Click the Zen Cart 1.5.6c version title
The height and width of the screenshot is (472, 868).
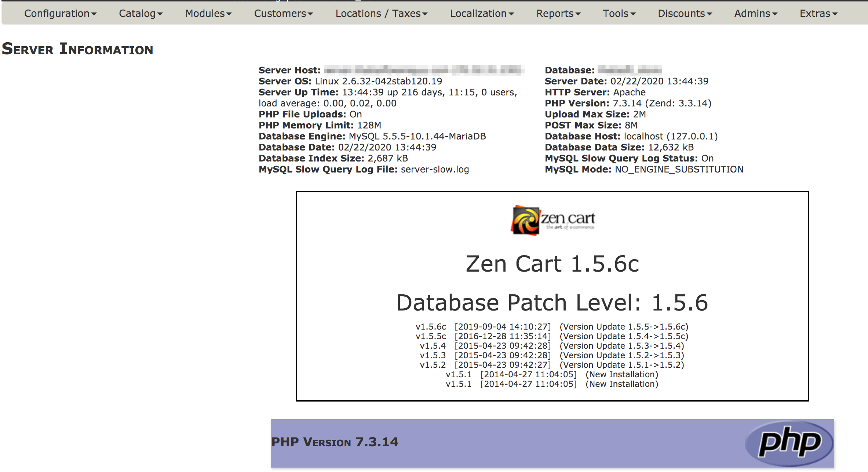point(552,264)
